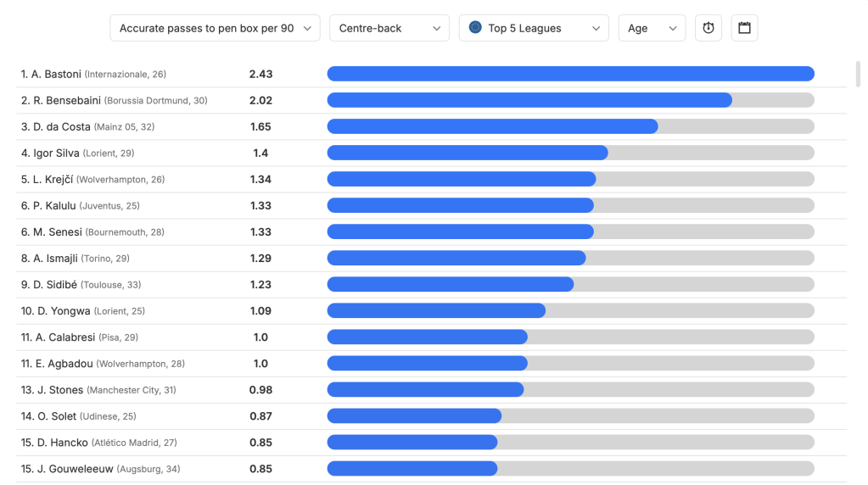
Task: Click the Top 5 Leagues globe icon
Action: click(x=475, y=28)
